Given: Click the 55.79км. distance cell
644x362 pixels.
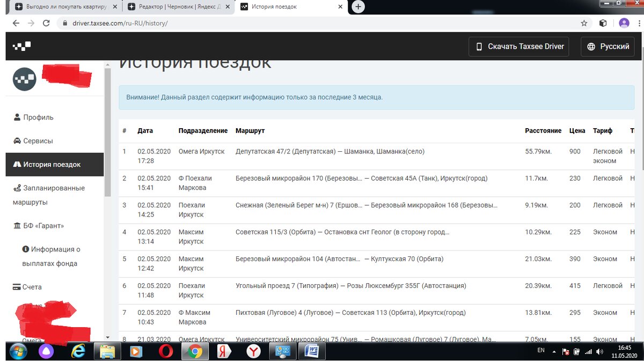Looking at the screenshot, I should tap(538, 151).
